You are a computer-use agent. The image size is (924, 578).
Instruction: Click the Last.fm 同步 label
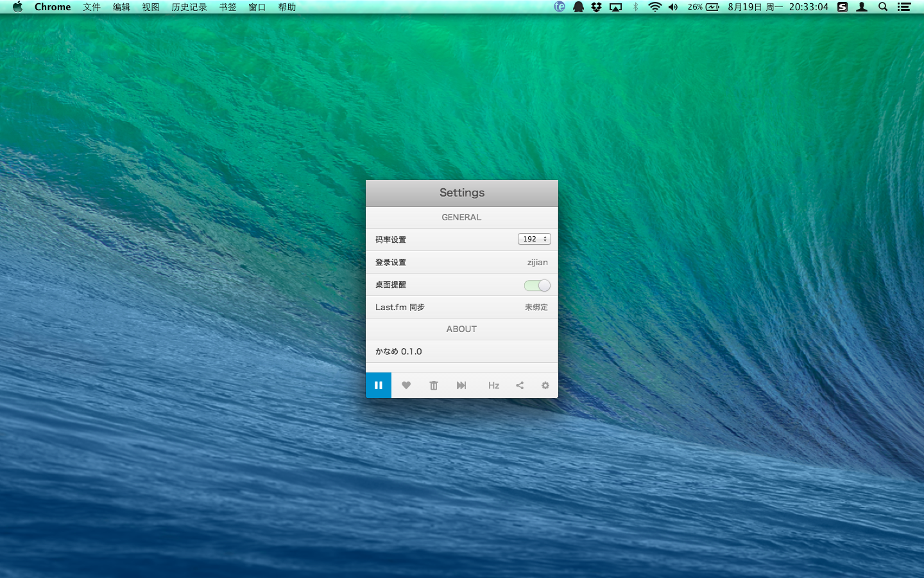pyautogui.click(x=400, y=307)
